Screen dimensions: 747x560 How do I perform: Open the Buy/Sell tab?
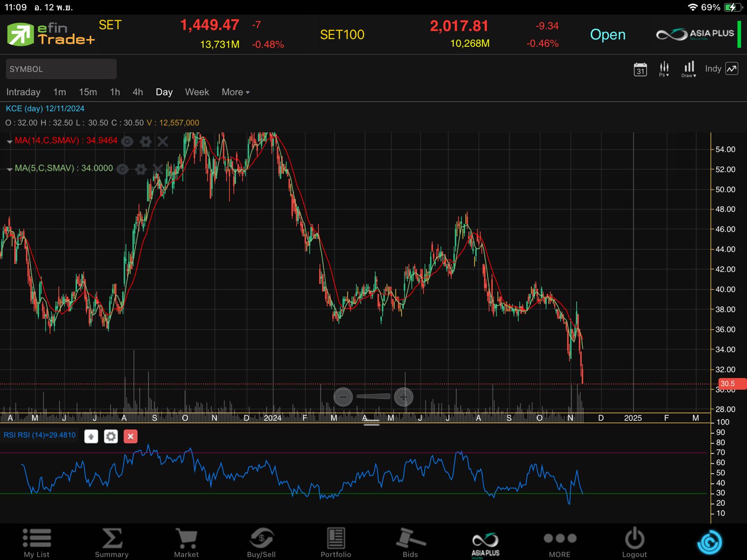(261, 543)
